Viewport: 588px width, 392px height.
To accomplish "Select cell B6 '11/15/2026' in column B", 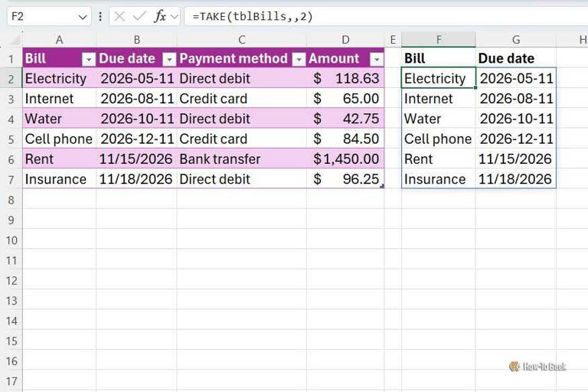I will [136, 159].
